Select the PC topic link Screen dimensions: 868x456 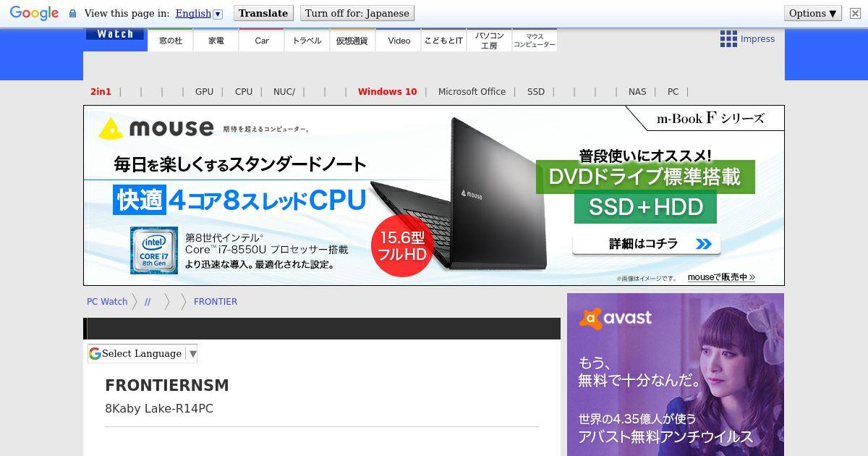[673, 92]
